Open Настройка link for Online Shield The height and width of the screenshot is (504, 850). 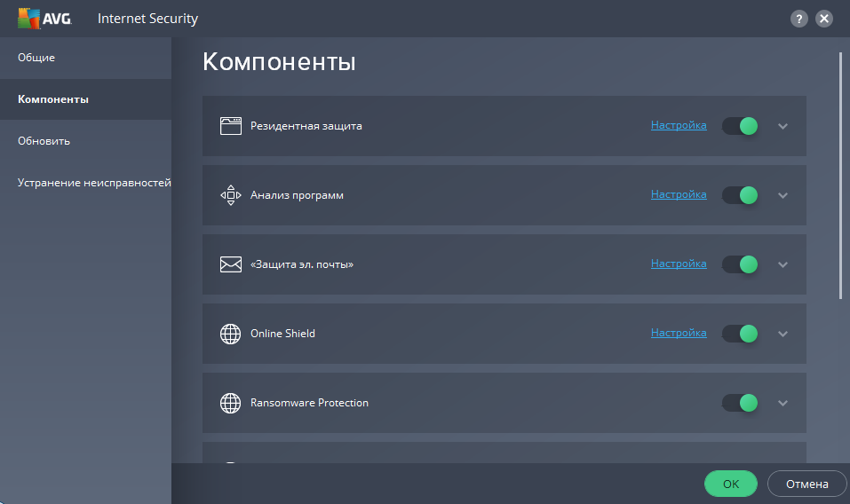(x=679, y=333)
